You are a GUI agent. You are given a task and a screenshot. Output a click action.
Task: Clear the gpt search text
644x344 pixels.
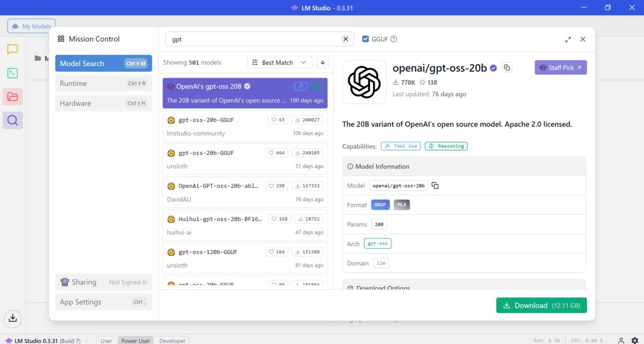click(346, 39)
